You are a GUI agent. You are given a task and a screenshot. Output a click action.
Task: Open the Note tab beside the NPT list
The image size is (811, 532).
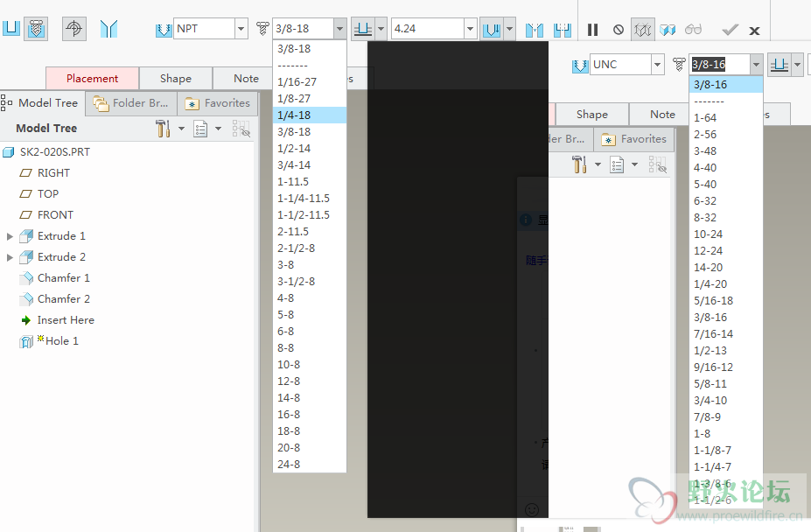(245, 79)
